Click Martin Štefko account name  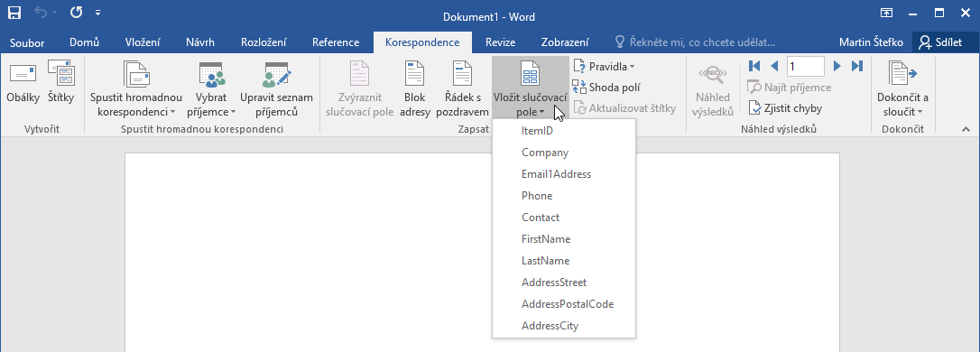tap(871, 42)
